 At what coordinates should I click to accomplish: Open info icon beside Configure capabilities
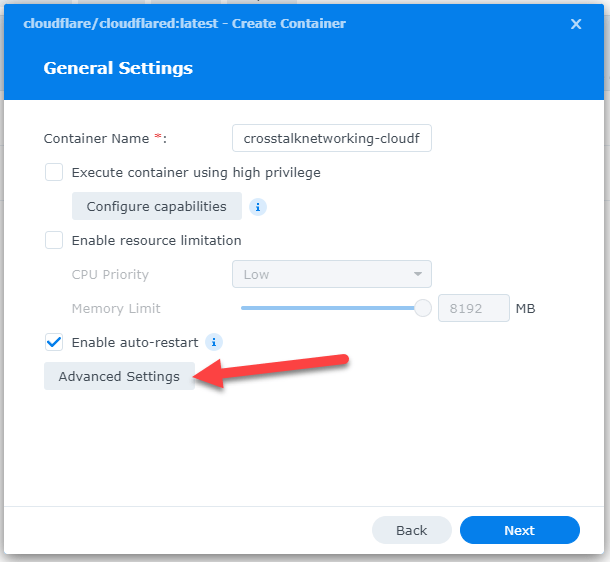[x=258, y=207]
